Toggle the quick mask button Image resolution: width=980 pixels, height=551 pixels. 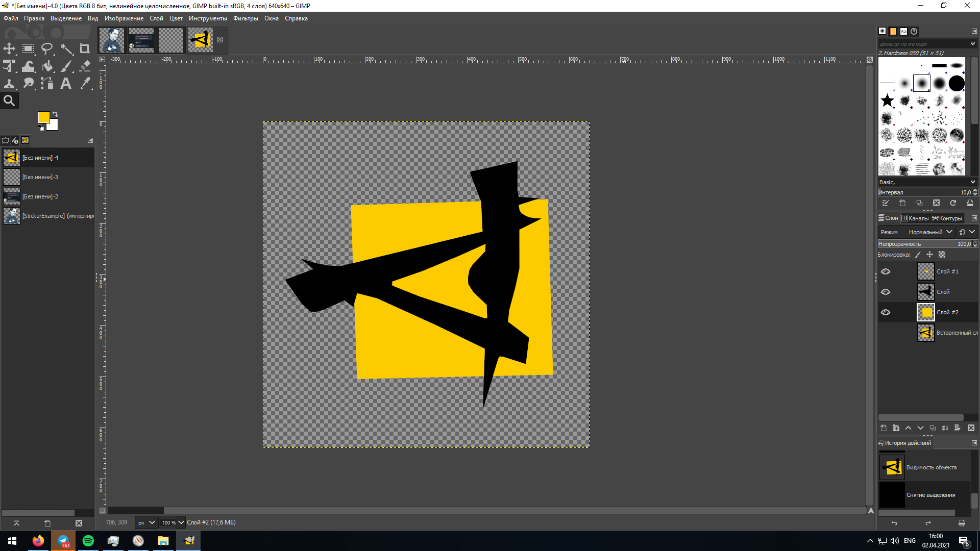click(102, 510)
